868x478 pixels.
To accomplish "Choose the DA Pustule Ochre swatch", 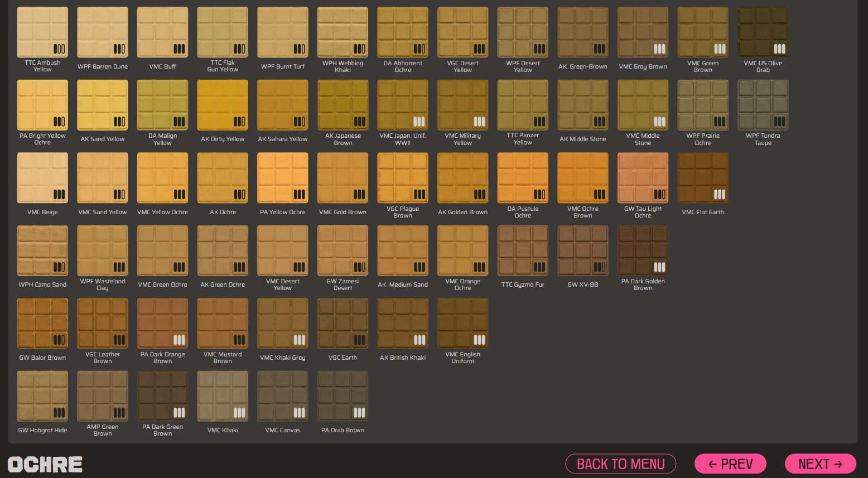I will 523,178.
